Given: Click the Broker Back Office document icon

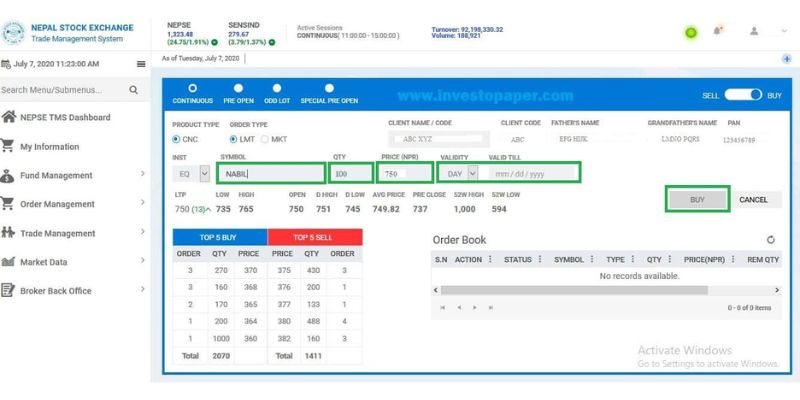Looking at the screenshot, I should [x=7, y=290].
